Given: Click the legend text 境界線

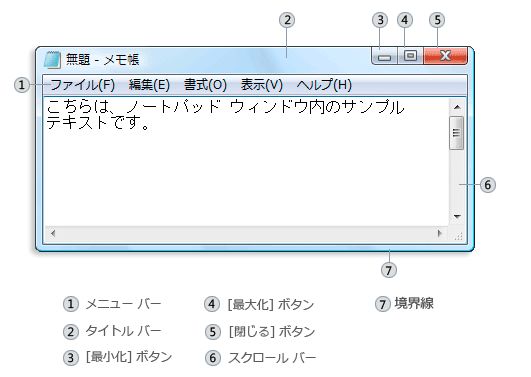Looking at the screenshot, I should (x=414, y=303).
